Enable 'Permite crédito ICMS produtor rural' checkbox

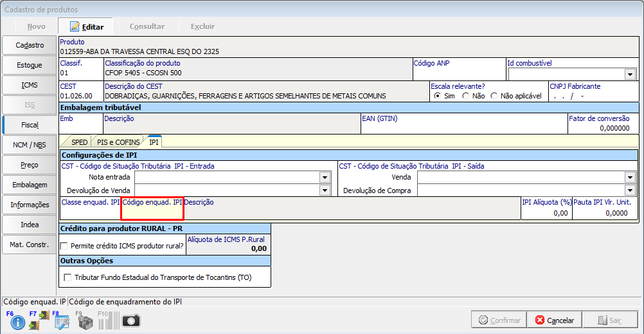pos(64,246)
